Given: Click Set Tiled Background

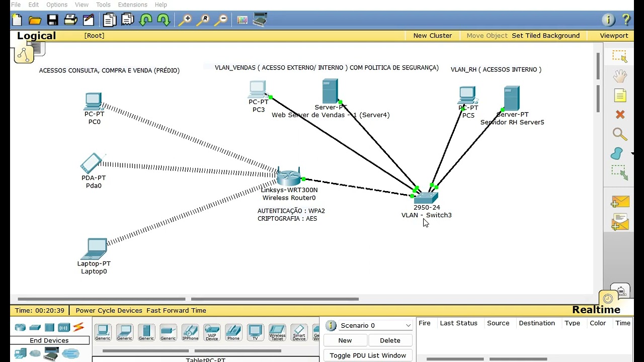Looking at the screenshot, I should tap(546, 36).
